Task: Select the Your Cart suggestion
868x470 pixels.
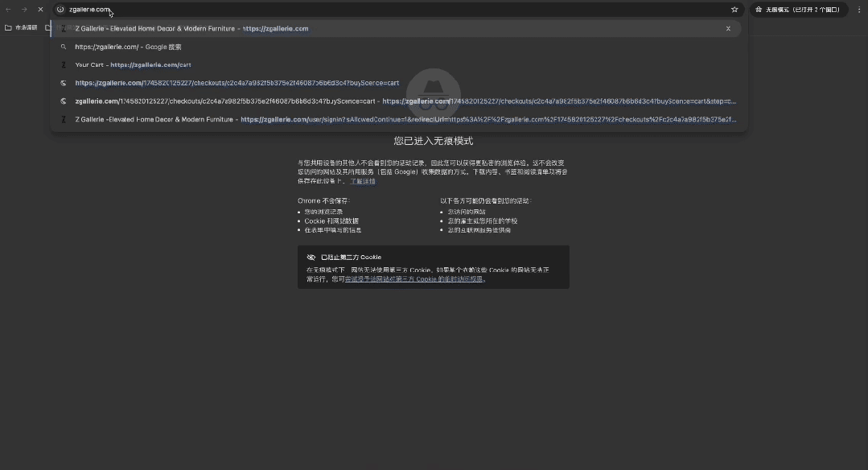Action: pyautogui.click(x=133, y=64)
